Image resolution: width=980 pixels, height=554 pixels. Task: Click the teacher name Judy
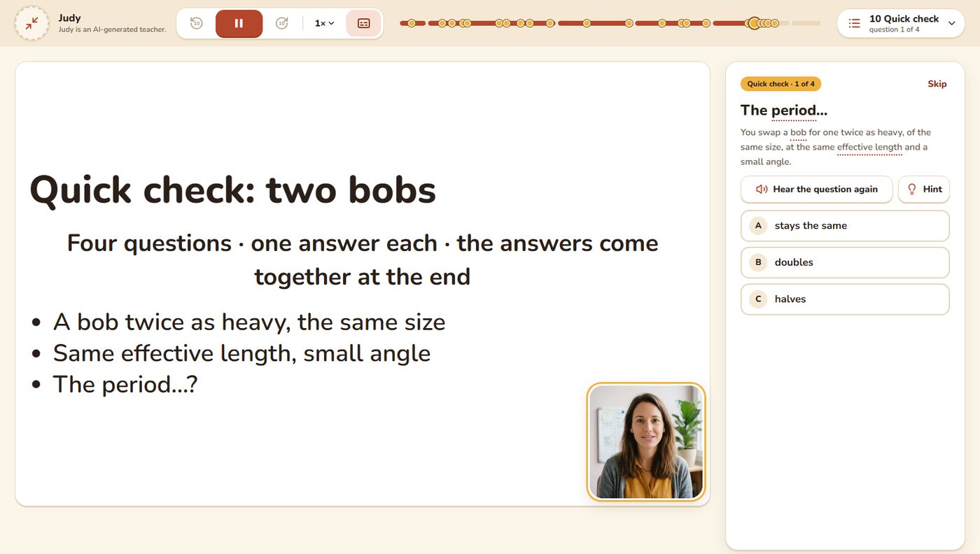70,17
